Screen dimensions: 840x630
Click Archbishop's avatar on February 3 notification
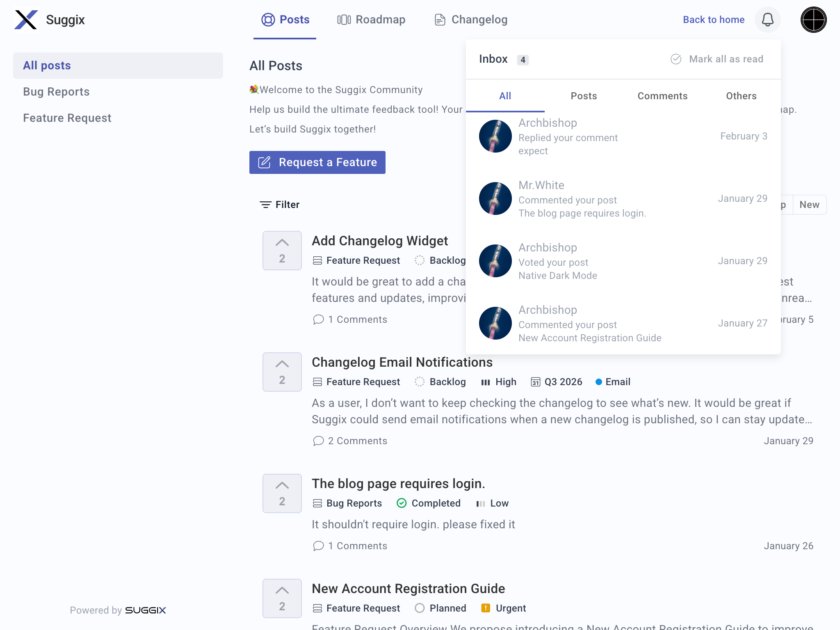click(x=495, y=136)
